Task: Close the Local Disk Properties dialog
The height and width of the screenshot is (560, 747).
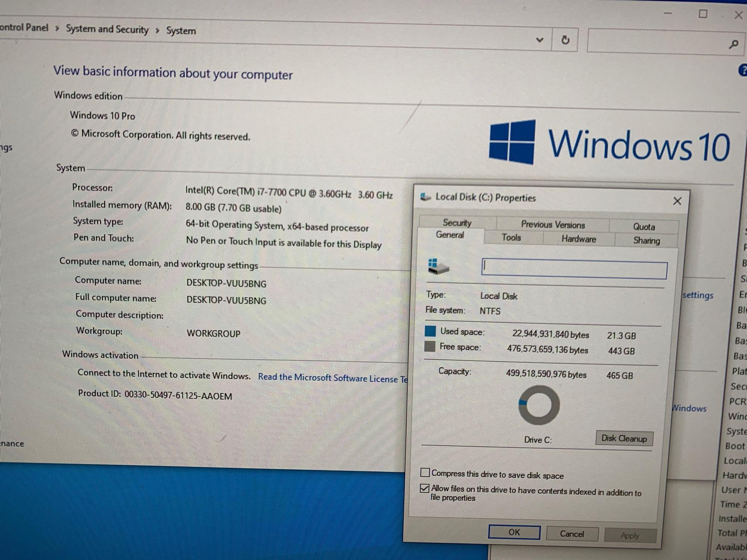Action: [677, 201]
